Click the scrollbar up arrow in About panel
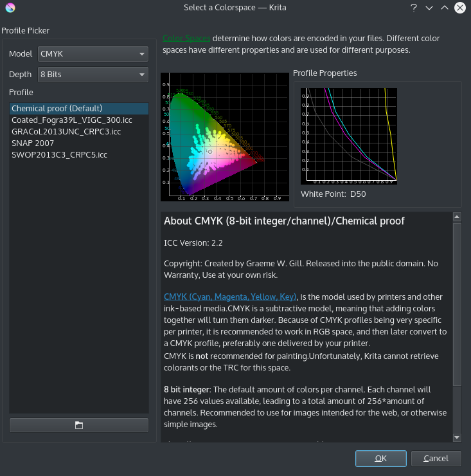Image resolution: width=471 pixels, height=476 pixels. pyautogui.click(x=457, y=216)
